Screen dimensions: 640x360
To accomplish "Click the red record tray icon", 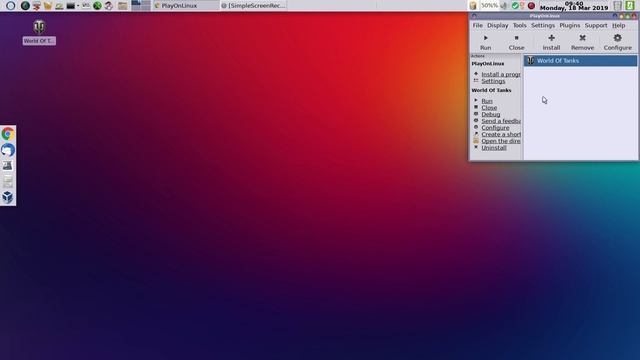I will tap(531, 6).
